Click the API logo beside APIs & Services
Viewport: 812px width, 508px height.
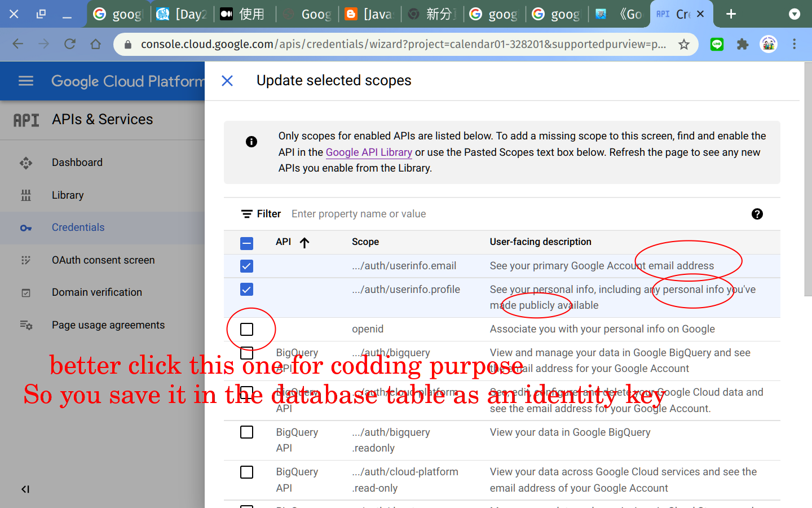click(26, 120)
